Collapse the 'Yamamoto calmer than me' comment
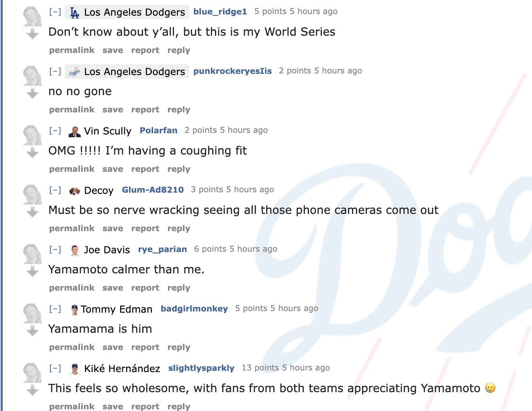This screenshot has width=532, height=411. click(x=55, y=249)
